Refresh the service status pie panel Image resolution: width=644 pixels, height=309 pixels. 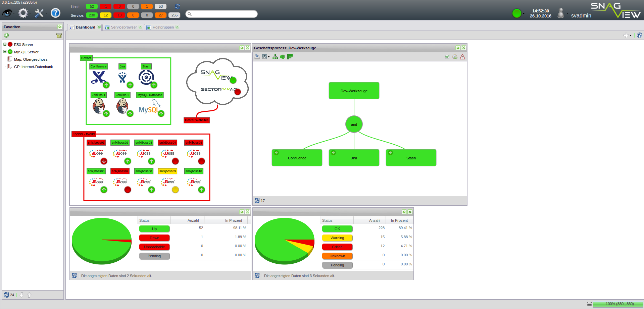click(x=257, y=275)
